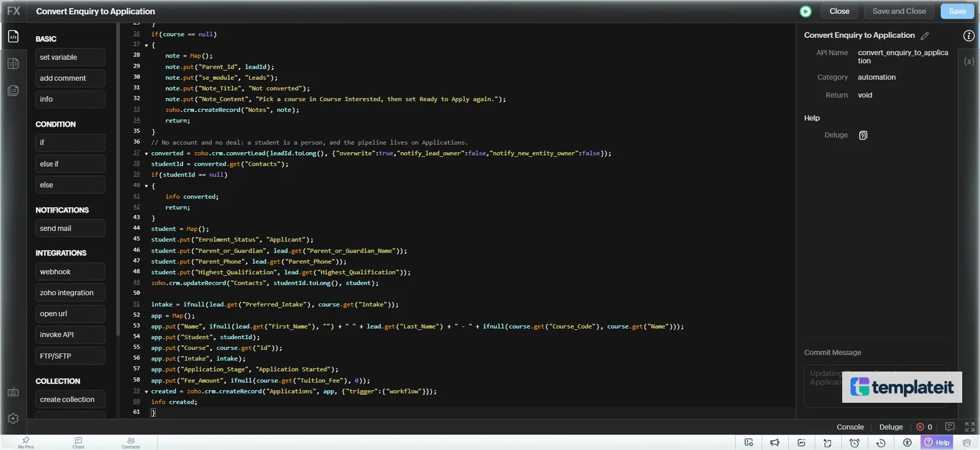The image size is (980, 450).
Task: Select the 'FTP/SFTP' snippet
Action: [x=70, y=356]
